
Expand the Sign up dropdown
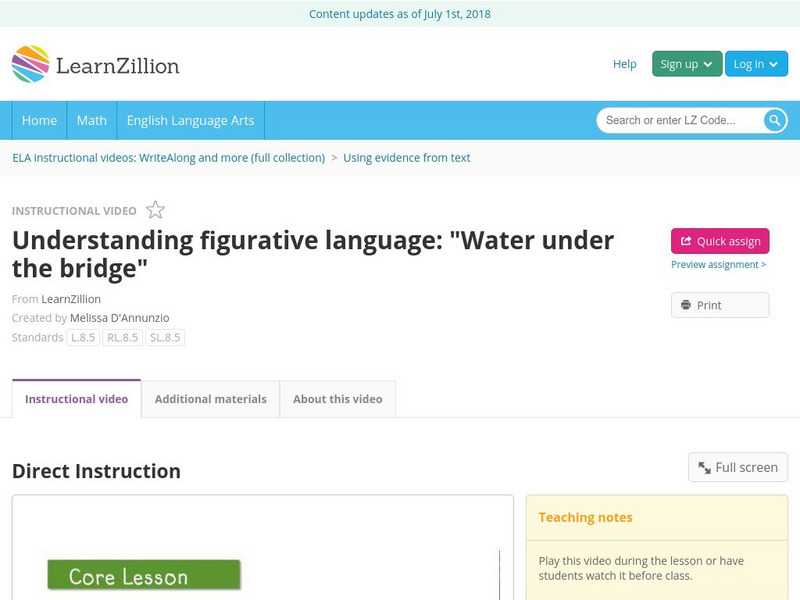point(687,64)
